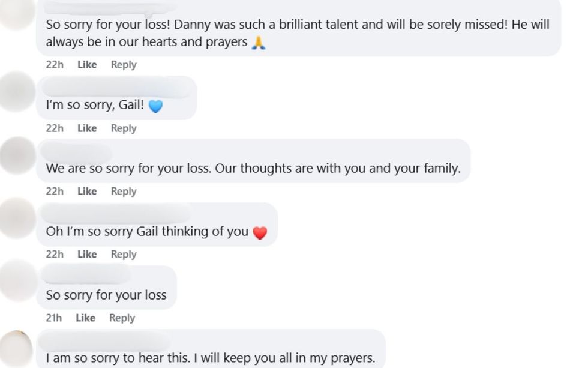
Task: Open the 21h timestamp link
Action: 54,318
